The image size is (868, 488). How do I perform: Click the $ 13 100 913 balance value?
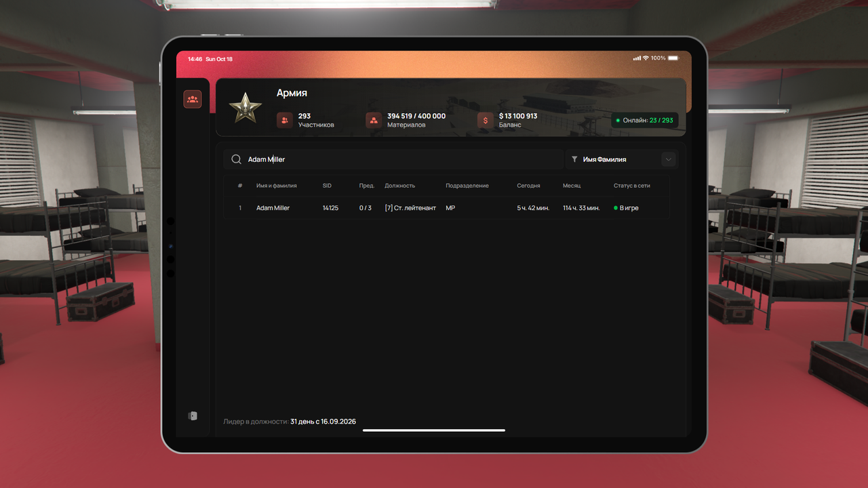518,116
